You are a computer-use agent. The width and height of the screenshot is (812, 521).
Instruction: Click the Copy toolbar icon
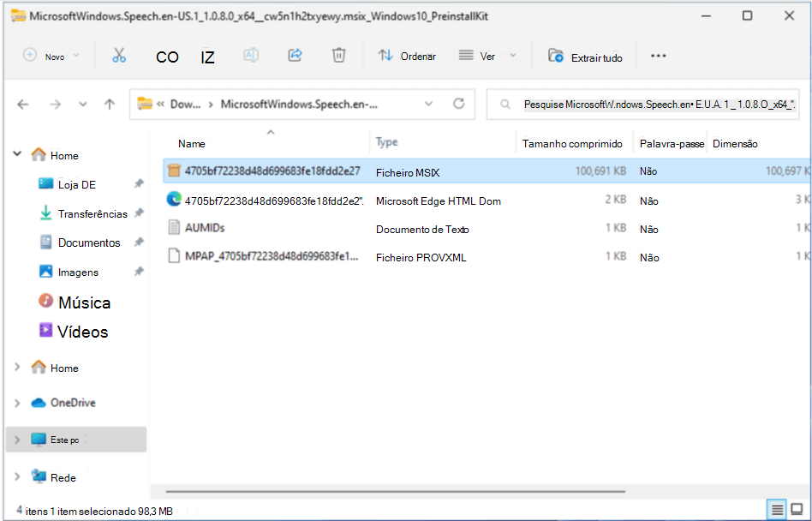tap(167, 57)
